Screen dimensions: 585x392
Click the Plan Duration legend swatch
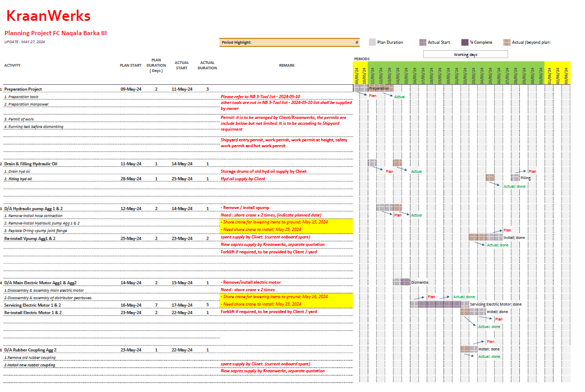pos(372,42)
